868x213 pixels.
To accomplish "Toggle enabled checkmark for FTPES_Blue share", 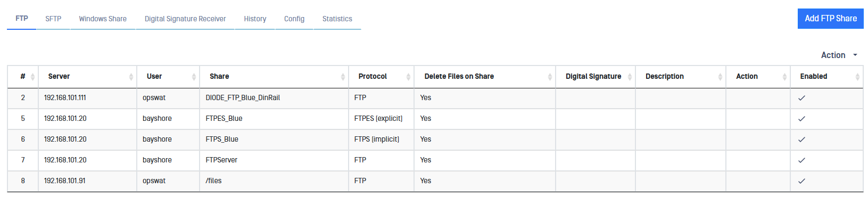I will pos(801,119).
